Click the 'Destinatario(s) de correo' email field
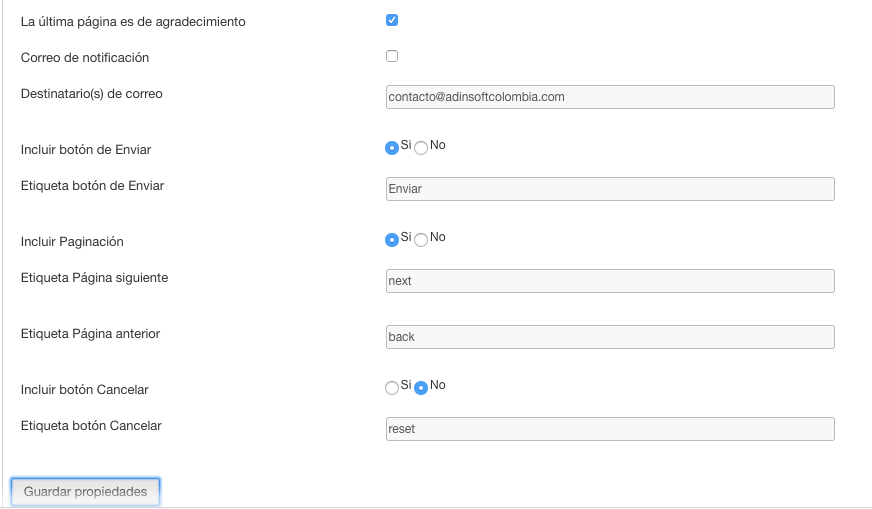The width and height of the screenshot is (872, 509). tap(610, 97)
